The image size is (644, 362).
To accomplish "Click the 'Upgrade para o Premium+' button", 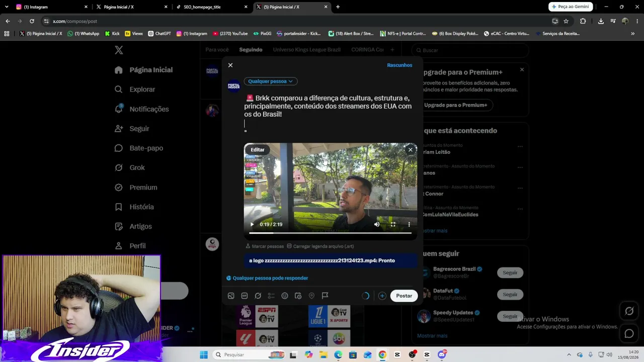I will click(x=455, y=105).
